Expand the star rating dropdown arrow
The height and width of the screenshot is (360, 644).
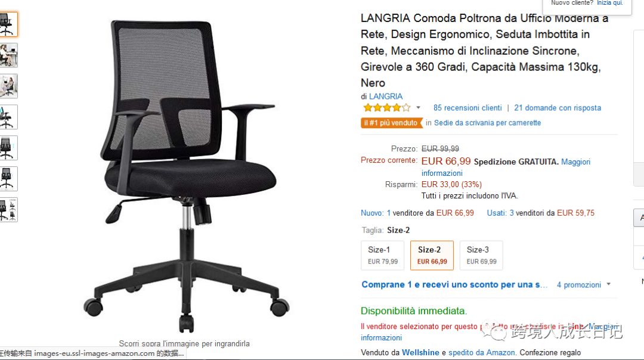[418, 107]
